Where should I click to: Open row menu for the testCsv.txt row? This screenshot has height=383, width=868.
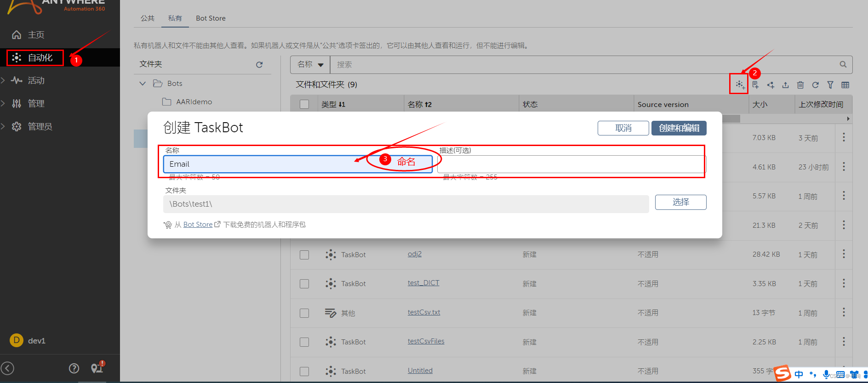[844, 312]
